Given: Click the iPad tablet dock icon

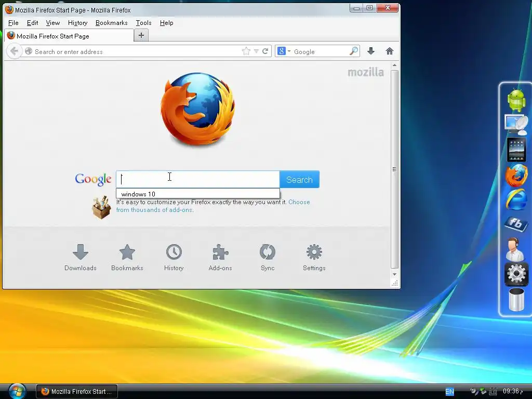Looking at the screenshot, I should point(516,150).
